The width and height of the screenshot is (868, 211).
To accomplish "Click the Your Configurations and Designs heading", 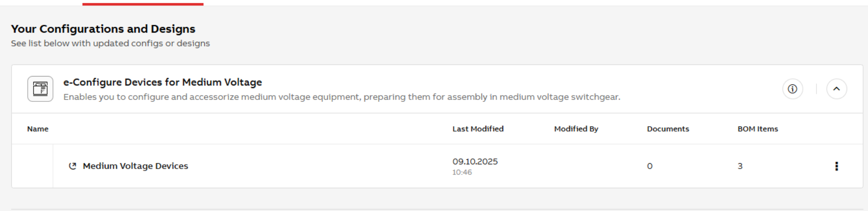I will (103, 29).
